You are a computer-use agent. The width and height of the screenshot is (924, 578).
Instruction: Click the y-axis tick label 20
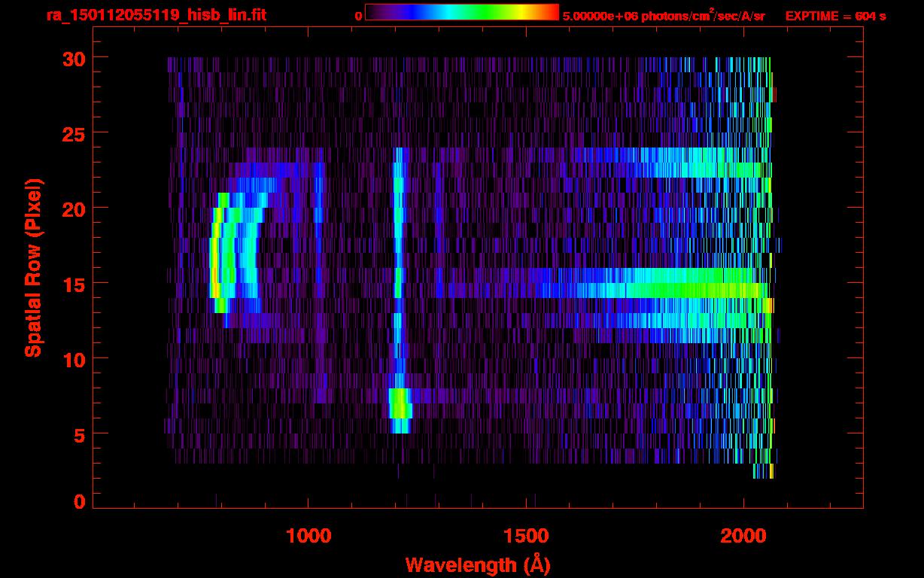point(74,208)
